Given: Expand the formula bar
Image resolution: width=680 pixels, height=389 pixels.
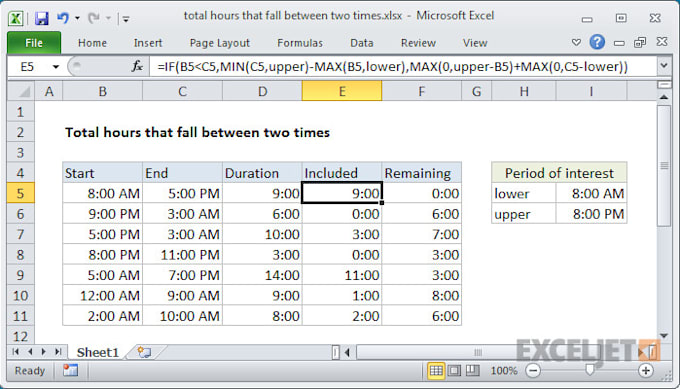Looking at the screenshot, I should 664,66.
